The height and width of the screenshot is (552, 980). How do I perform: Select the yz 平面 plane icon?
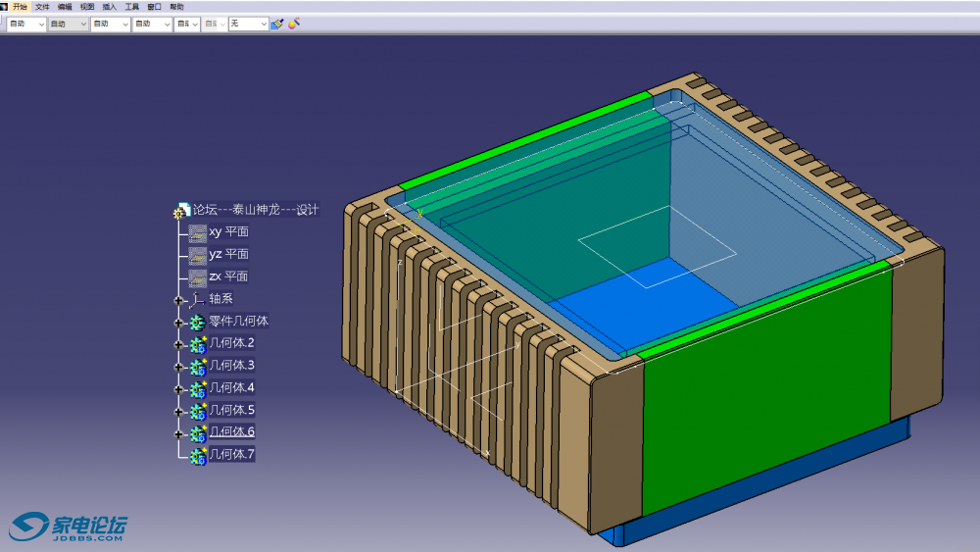tap(198, 255)
